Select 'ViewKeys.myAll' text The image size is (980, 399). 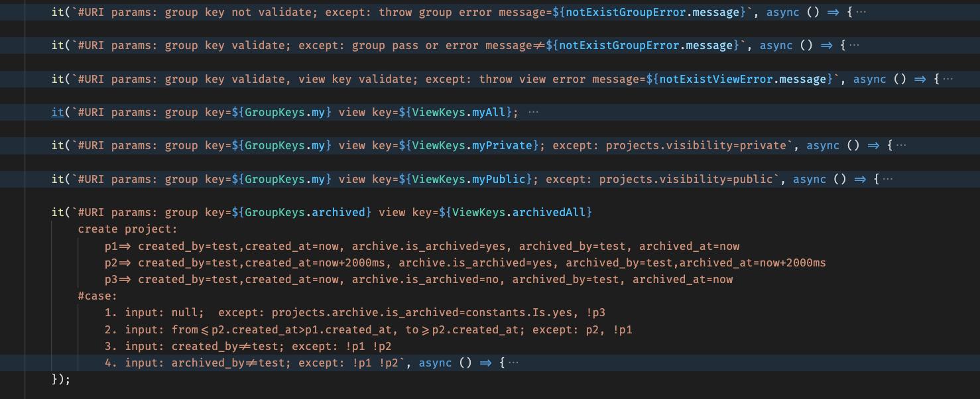459,112
